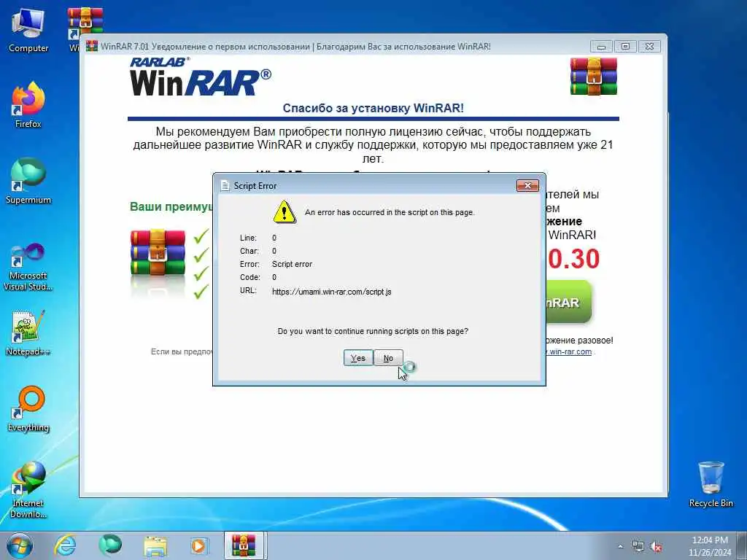Select the Supermium desktop shortcut
The image size is (747, 560).
coord(28,182)
